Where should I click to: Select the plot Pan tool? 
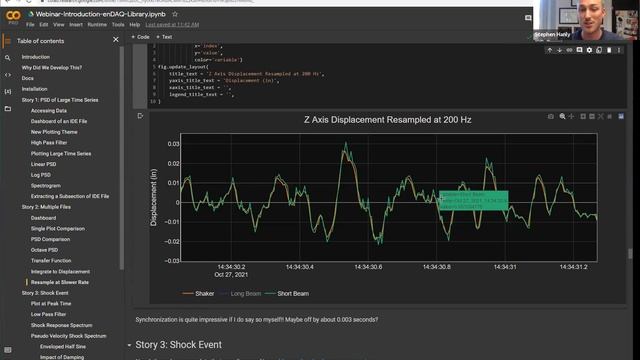pos(571,117)
